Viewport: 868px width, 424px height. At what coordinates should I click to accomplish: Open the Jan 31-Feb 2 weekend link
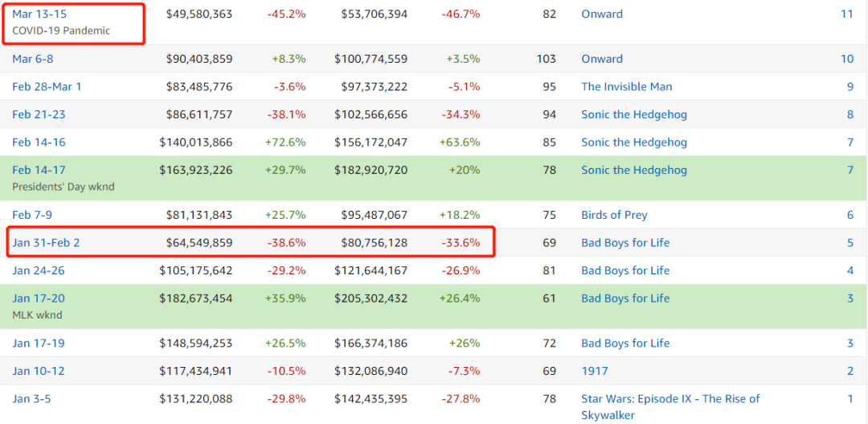[46, 242]
